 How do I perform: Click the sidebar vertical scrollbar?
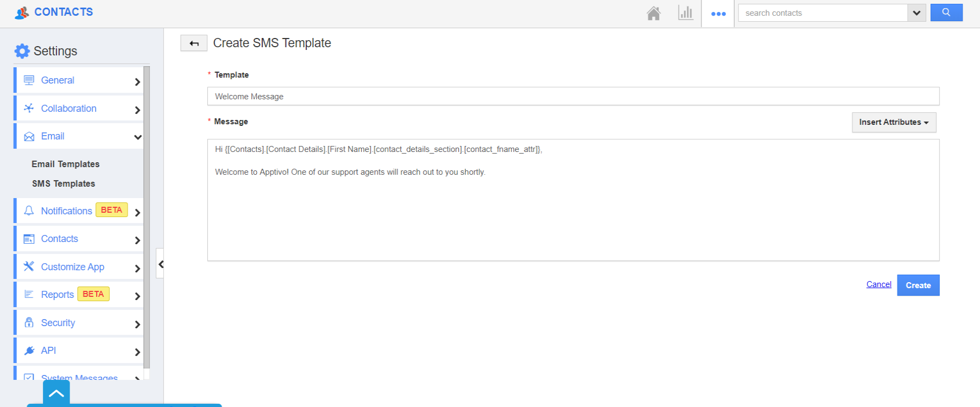tap(147, 217)
